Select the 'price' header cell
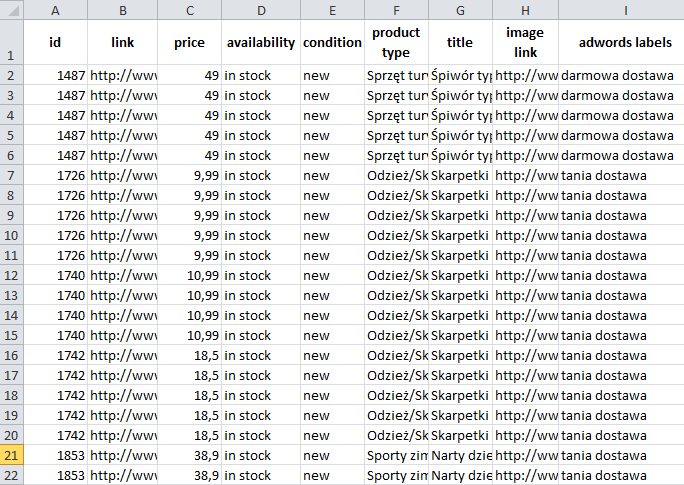The image size is (684, 485). [189, 43]
